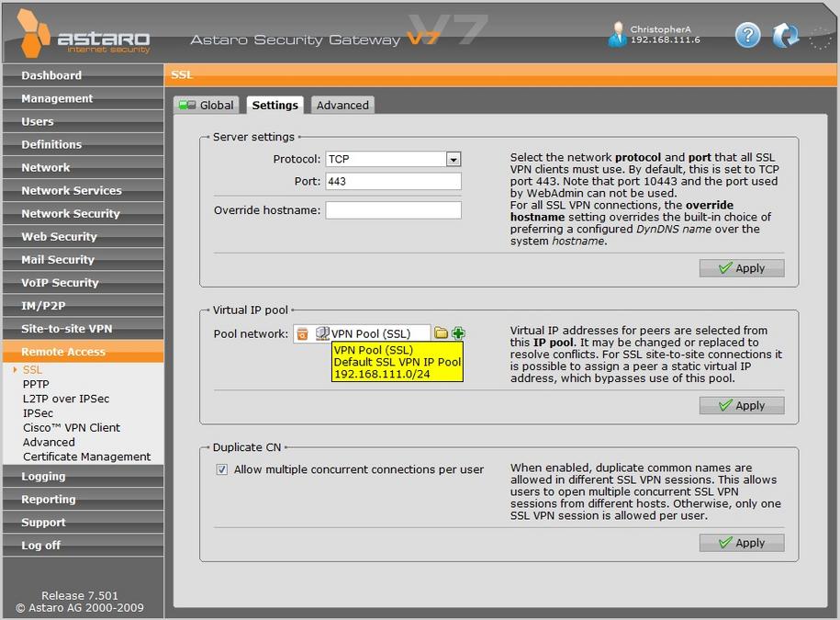Open Network Services menu
Viewport: 840px width, 620px height.
[84, 191]
